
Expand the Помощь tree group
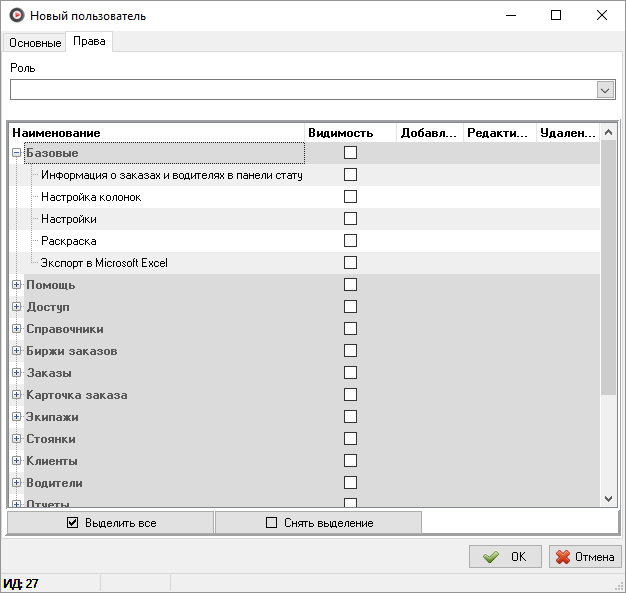point(16,285)
